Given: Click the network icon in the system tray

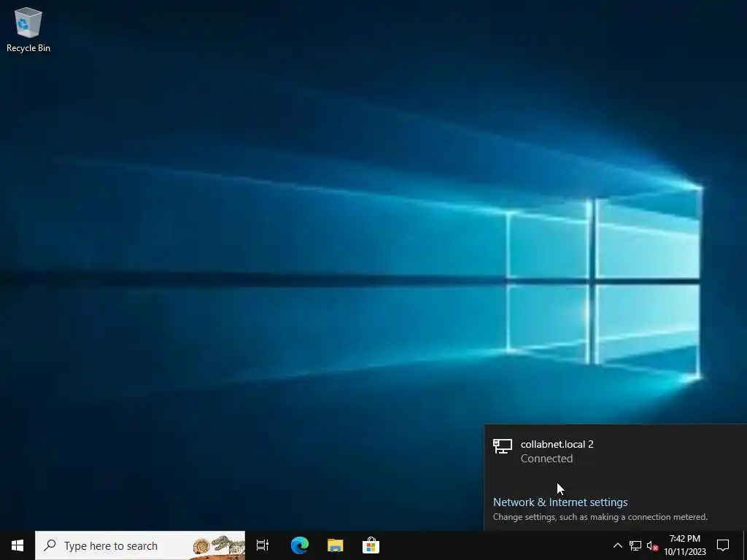Looking at the screenshot, I should [635, 545].
